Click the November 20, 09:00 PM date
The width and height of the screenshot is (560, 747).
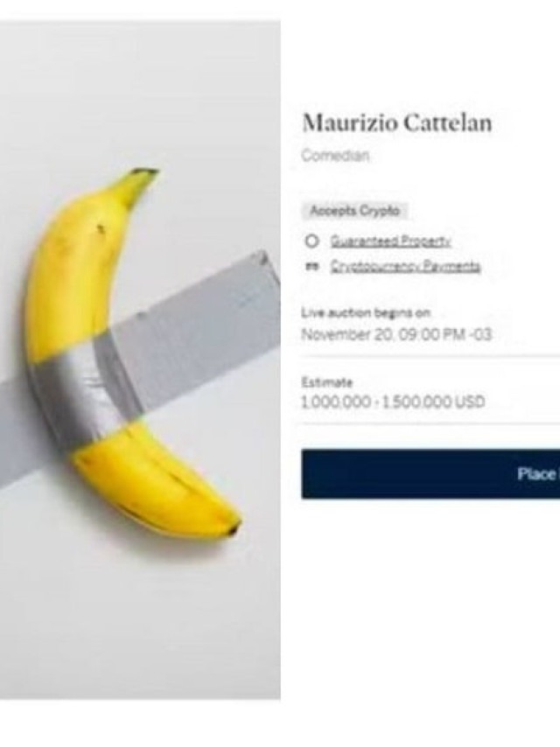click(x=396, y=334)
